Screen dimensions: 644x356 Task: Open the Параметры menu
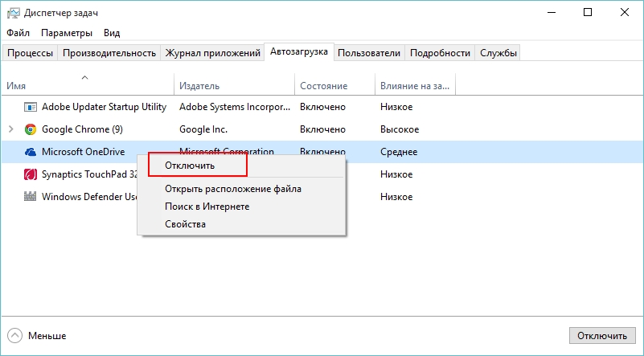67,33
